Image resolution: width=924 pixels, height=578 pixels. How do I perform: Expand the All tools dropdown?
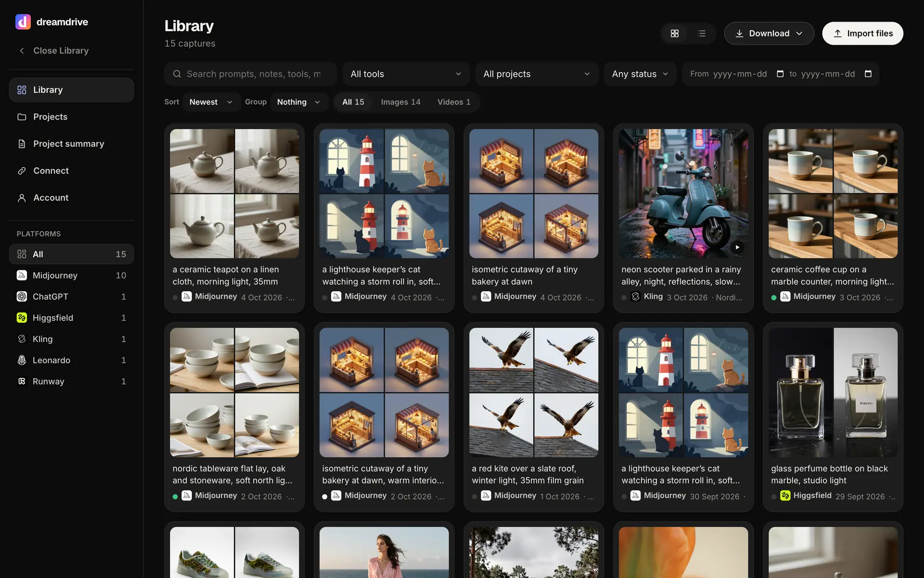coord(406,74)
